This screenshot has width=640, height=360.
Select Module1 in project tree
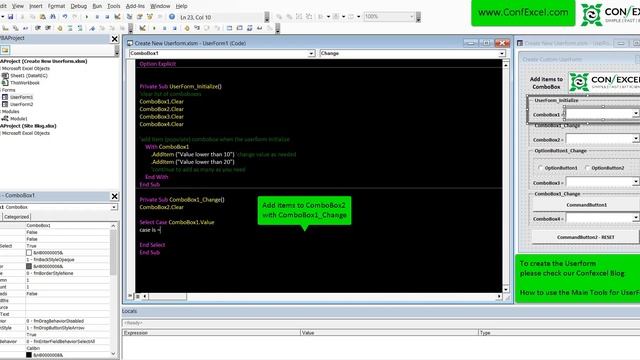click(19, 119)
